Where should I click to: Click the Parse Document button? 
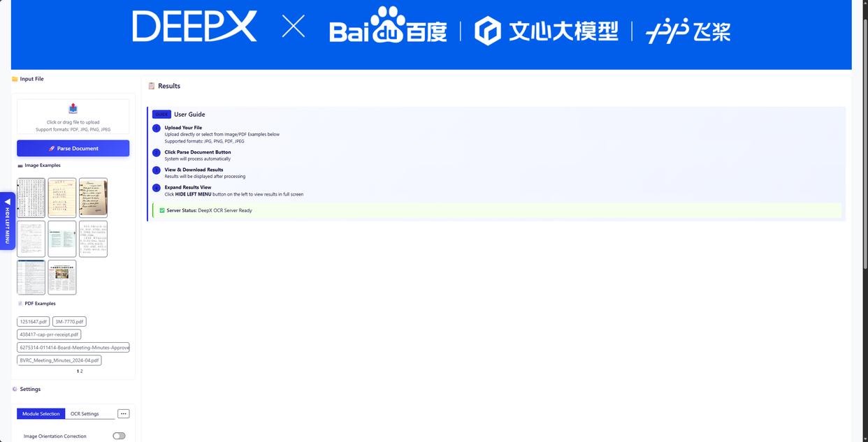[73, 148]
